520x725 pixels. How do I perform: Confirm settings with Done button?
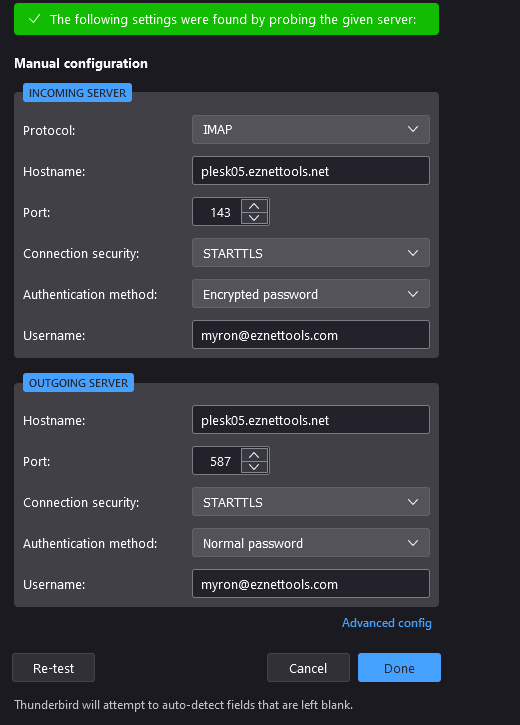pos(399,668)
